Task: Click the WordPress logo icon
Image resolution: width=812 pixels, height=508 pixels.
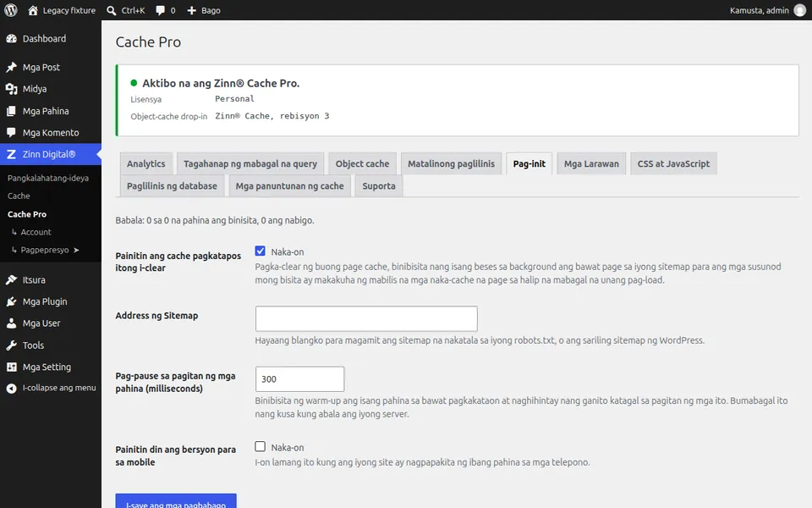Action: coord(11,10)
